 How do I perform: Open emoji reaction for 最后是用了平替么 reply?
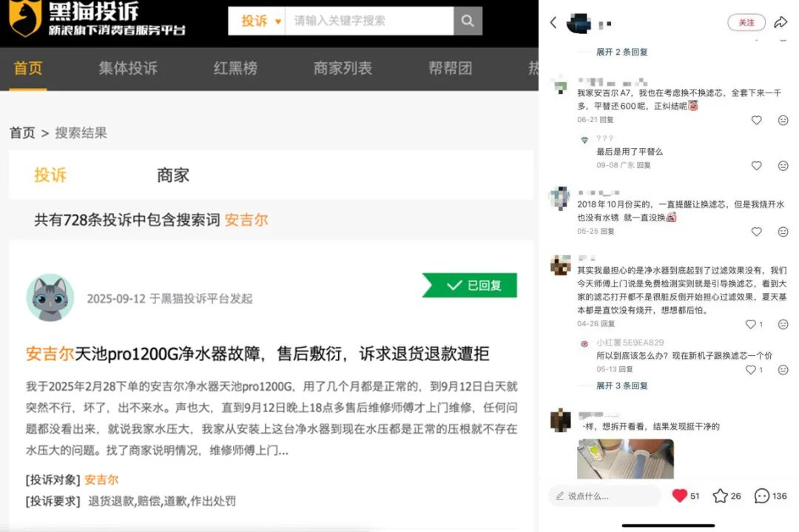(x=783, y=166)
